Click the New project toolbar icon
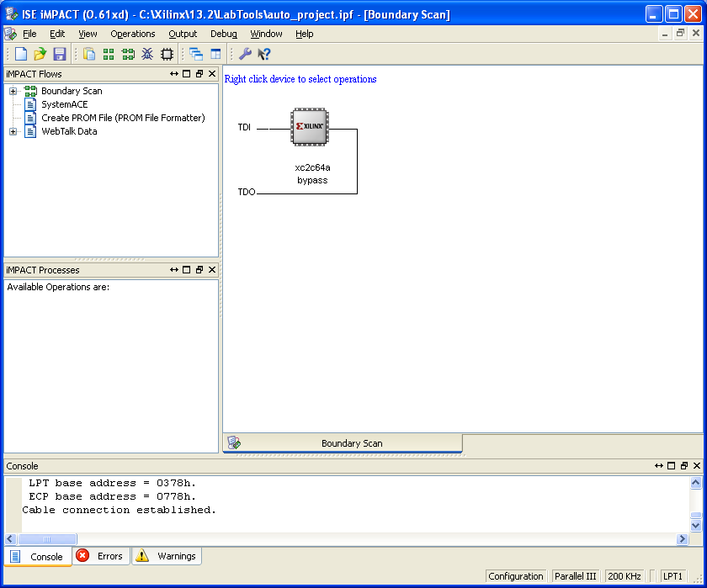Image resolution: width=707 pixels, height=588 pixels. click(21, 54)
